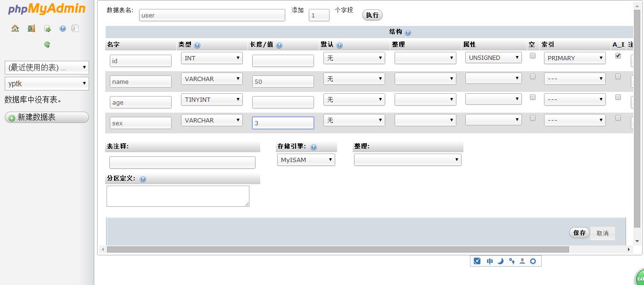The height and width of the screenshot is (285, 644).
Task: Click the log out door icon
Action: click(31, 28)
